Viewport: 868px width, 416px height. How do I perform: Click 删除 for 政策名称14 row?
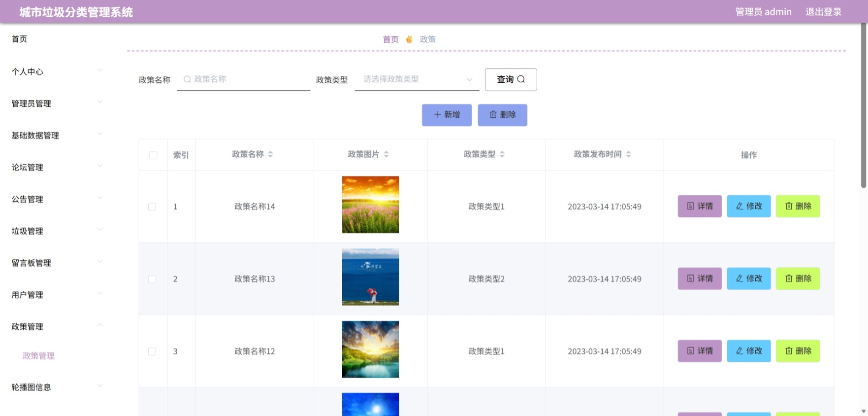pyautogui.click(x=798, y=206)
